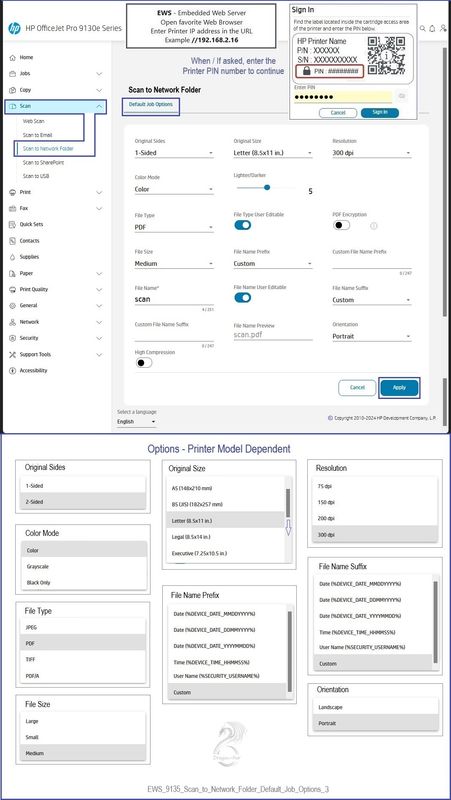Click the Scan icon in sidebar
The height and width of the screenshot is (800, 451).
tap(13, 106)
